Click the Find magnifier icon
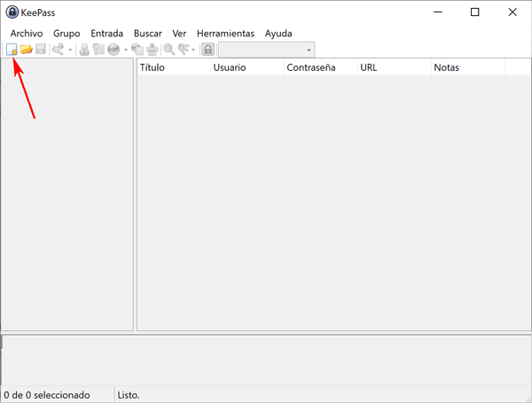The height and width of the screenshot is (403, 532). pos(169,50)
